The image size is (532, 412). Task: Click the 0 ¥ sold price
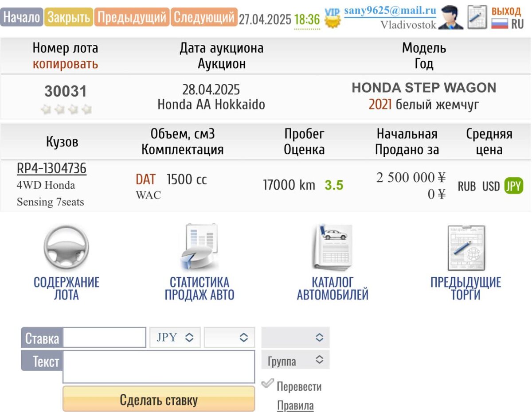click(x=436, y=194)
